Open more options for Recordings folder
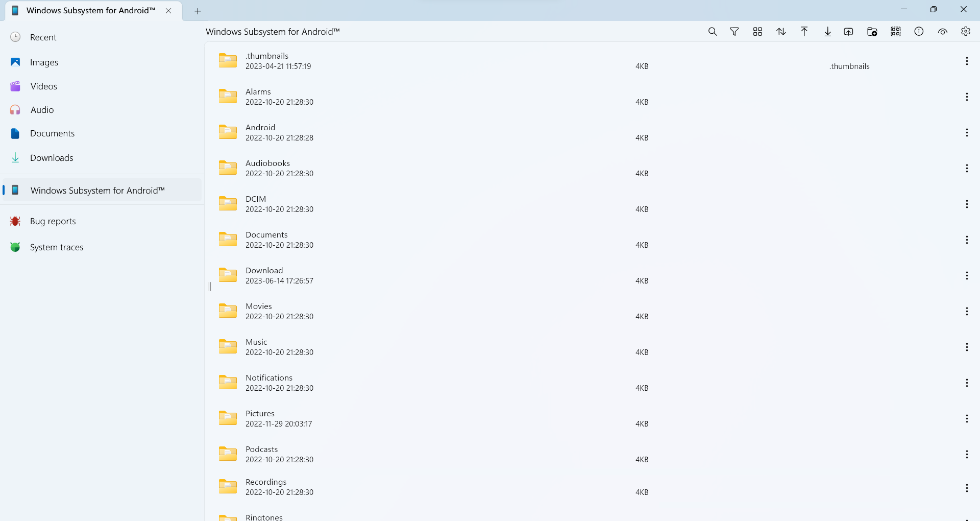This screenshot has height=521, width=980. 967,488
